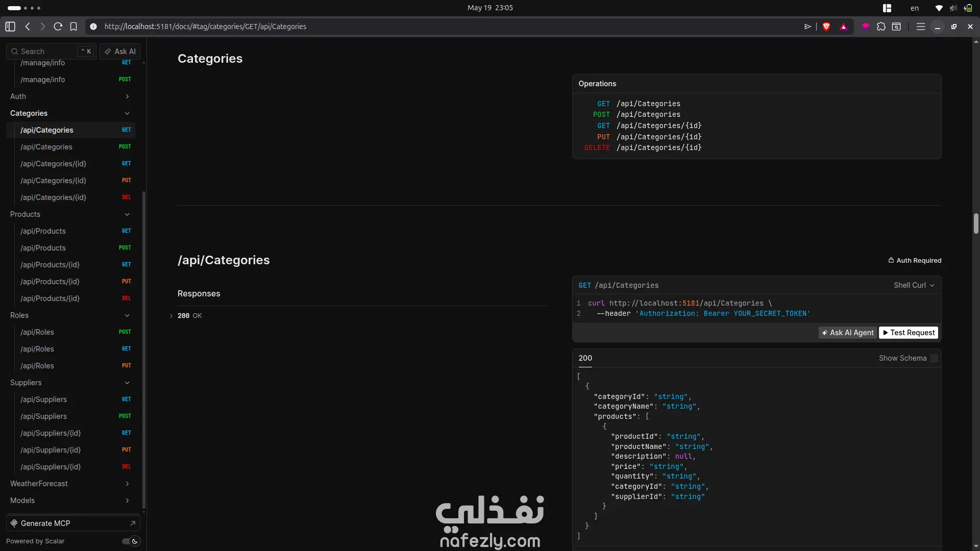Click the battery icon in the system bar
980x551 pixels.
pos(968,8)
